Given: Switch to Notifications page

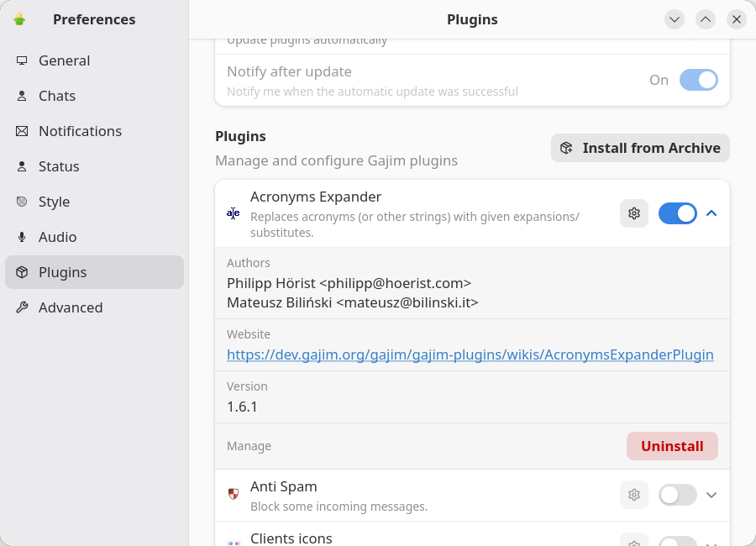Looking at the screenshot, I should tap(94, 131).
